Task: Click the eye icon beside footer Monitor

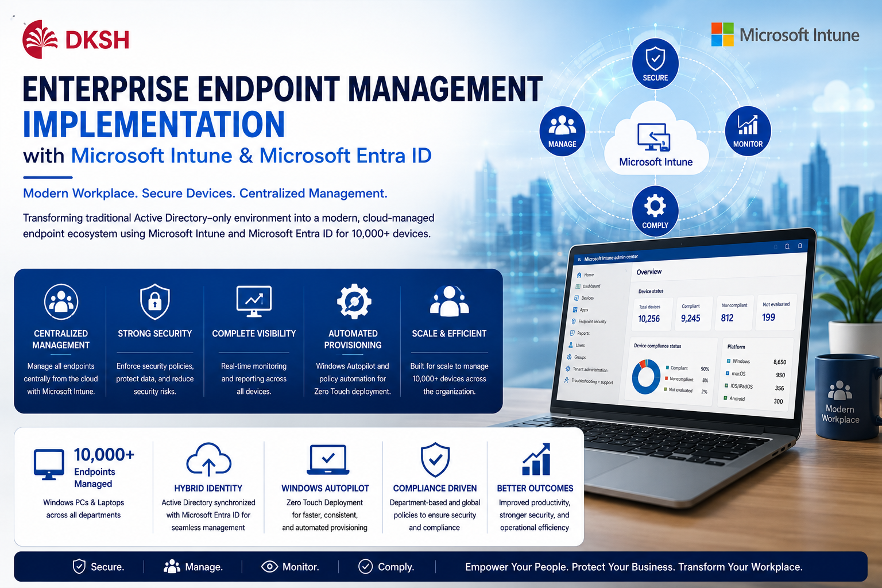Action: click(269, 567)
